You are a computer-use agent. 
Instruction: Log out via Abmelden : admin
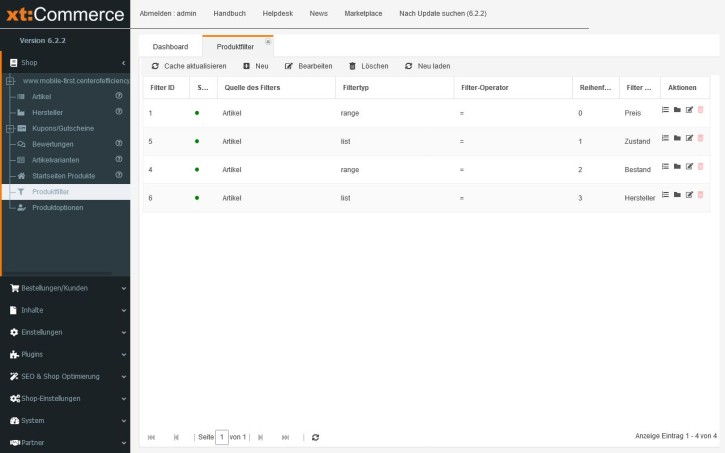pos(168,13)
